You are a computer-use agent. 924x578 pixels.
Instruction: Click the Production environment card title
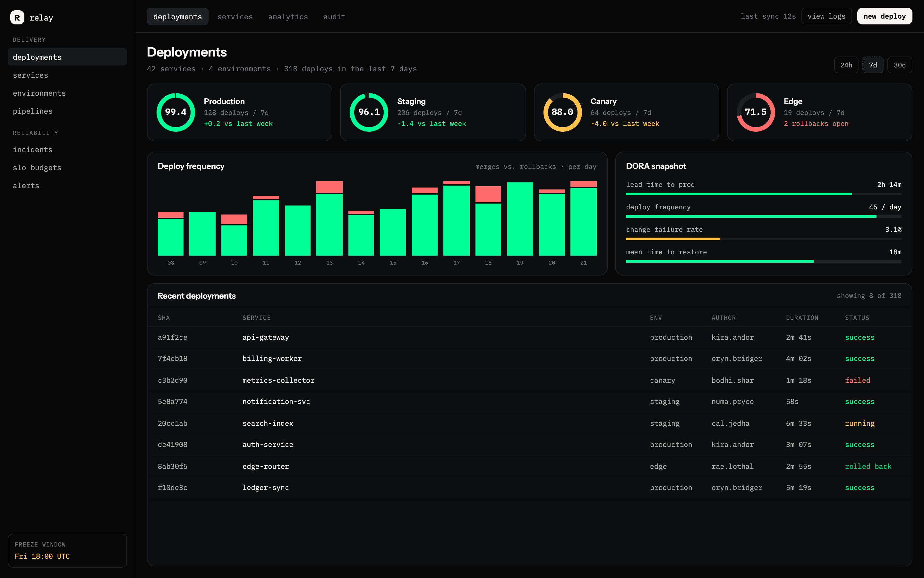224,101
